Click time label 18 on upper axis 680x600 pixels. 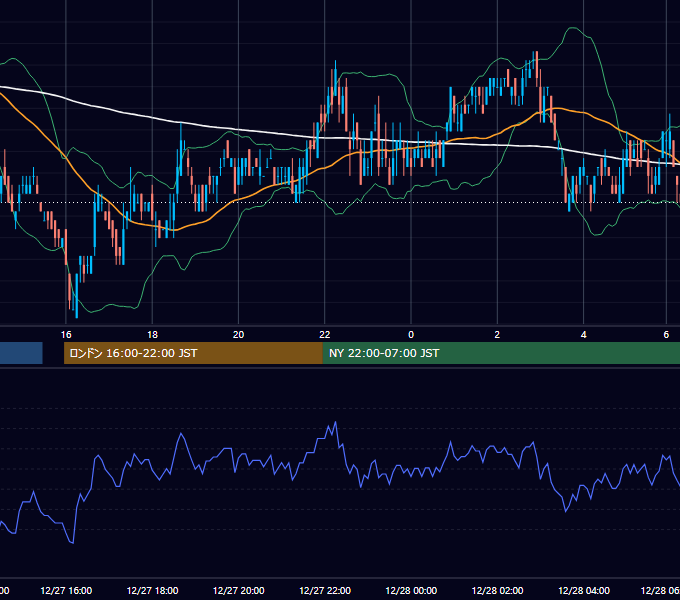[152, 335]
